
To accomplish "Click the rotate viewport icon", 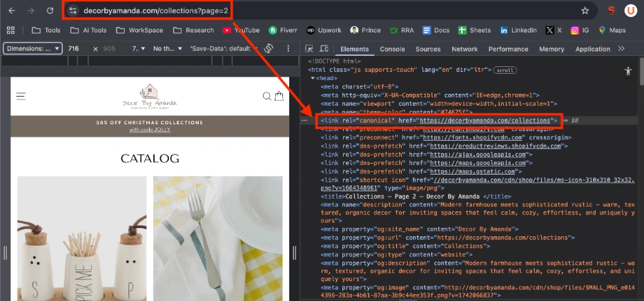I will point(269,49).
